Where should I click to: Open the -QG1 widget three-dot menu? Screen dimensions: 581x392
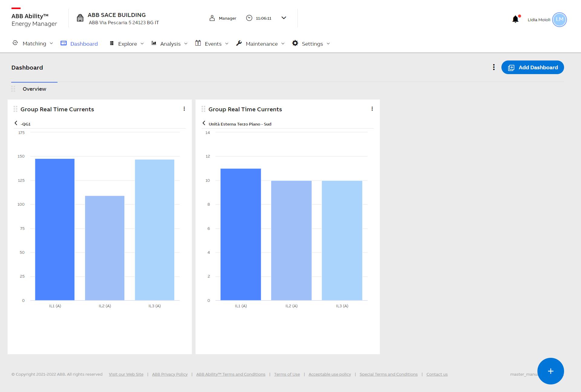point(184,109)
